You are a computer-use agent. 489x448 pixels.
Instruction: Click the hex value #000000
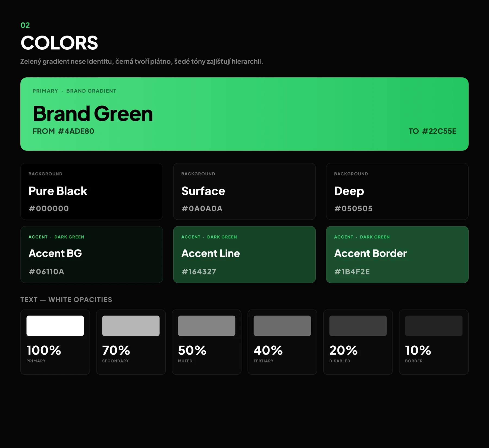pos(49,209)
